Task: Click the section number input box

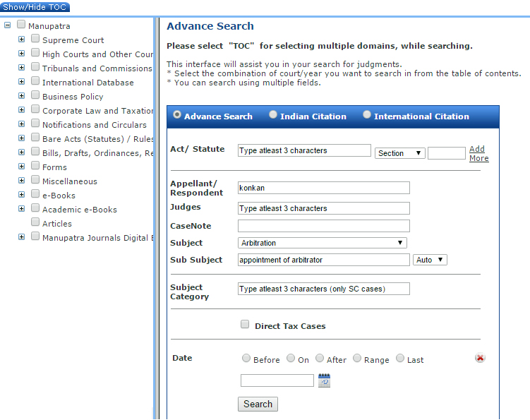Action: 447,153
